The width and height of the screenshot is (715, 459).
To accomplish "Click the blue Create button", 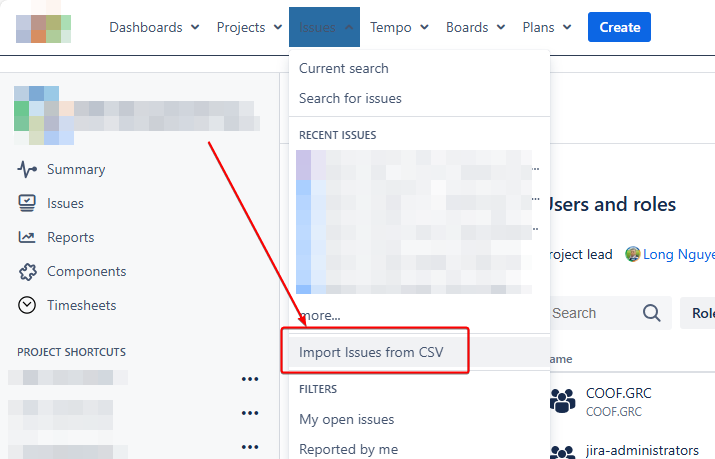I will click(619, 27).
